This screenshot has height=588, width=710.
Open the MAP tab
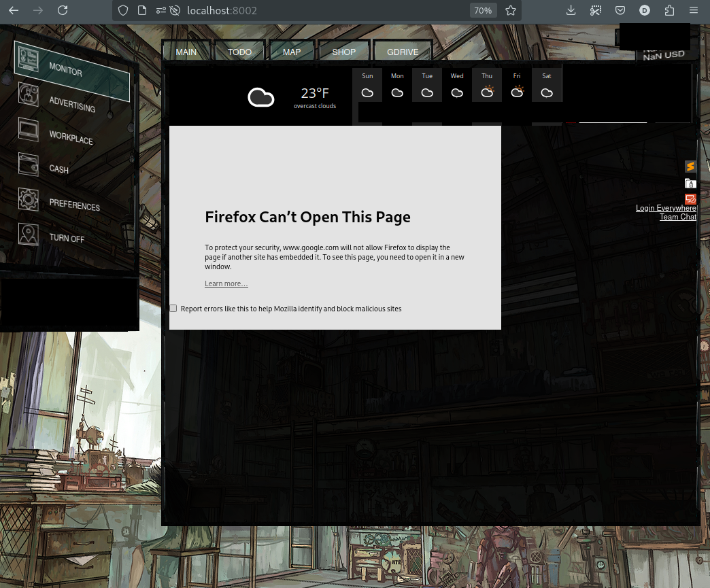click(x=292, y=52)
